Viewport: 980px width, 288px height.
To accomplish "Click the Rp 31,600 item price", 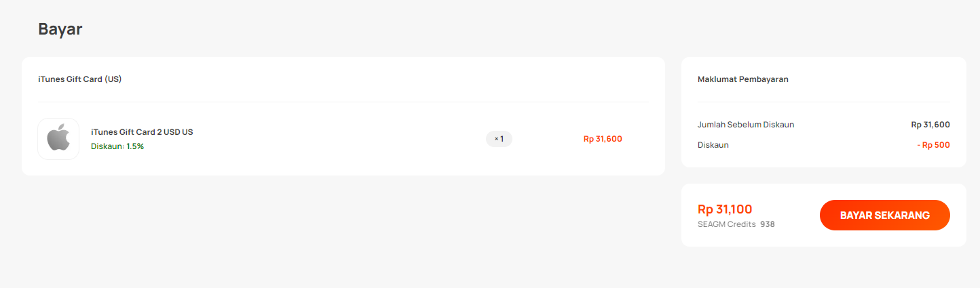I will point(603,139).
